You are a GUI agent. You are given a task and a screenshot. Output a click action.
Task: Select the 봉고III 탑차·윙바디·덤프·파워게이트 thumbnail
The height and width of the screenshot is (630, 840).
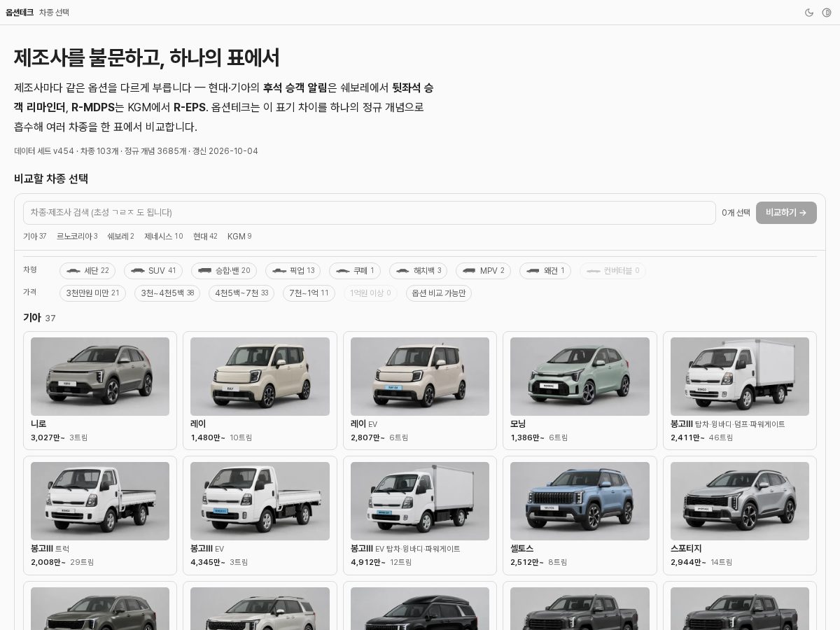[x=740, y=377]
